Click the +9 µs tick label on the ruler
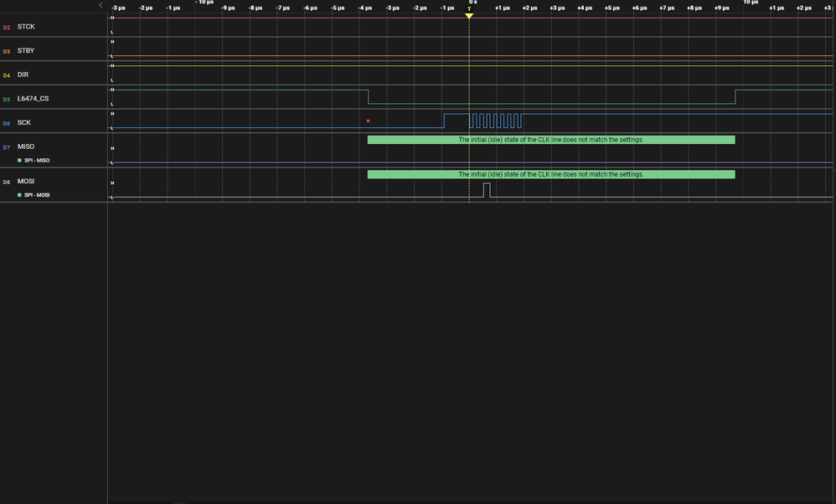 pyautogui.click(x=722, y=8)
